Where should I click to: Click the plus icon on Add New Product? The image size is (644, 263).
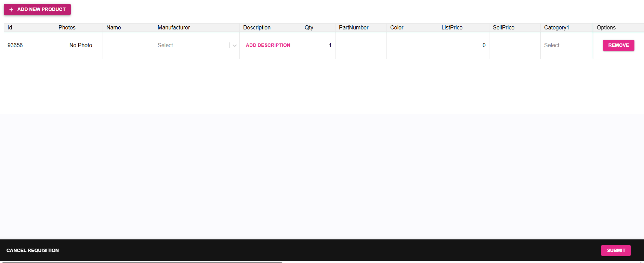tap(11, 10)
